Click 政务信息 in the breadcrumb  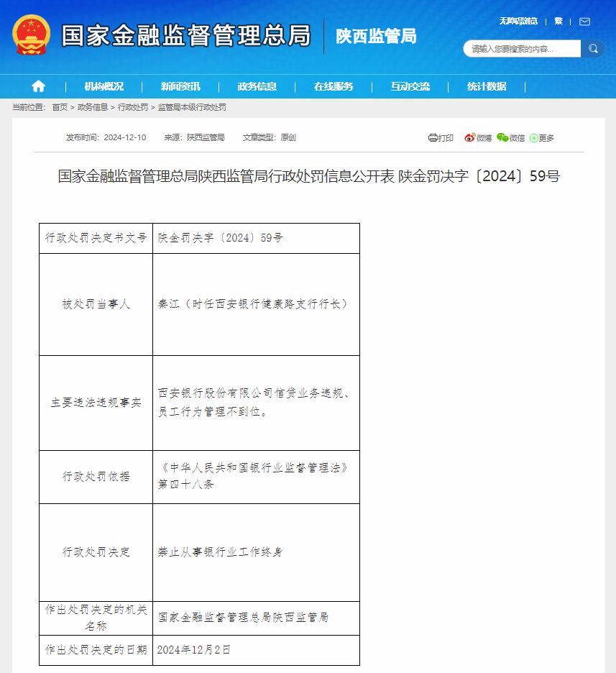[93, 107]
